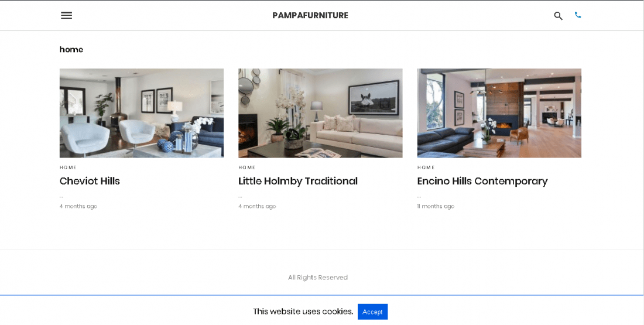
Task: Click '4 months ago' under Little Holmby
Action: [257, 206]
